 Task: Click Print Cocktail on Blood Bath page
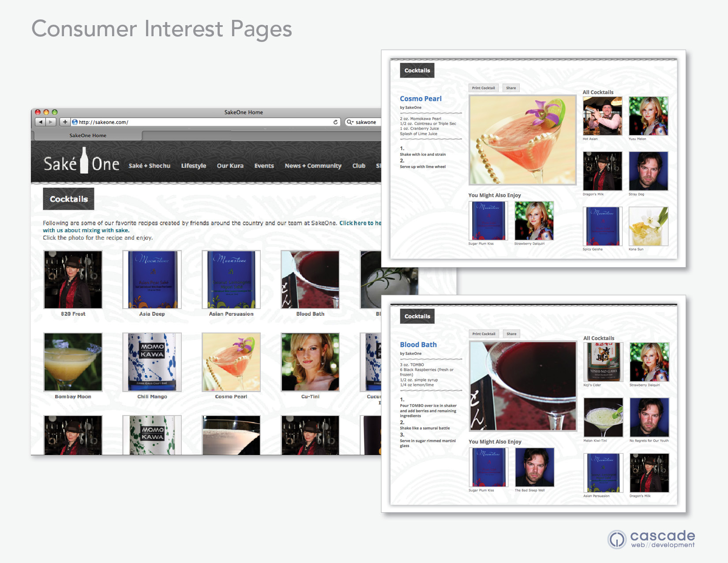[x=484, y=334]
